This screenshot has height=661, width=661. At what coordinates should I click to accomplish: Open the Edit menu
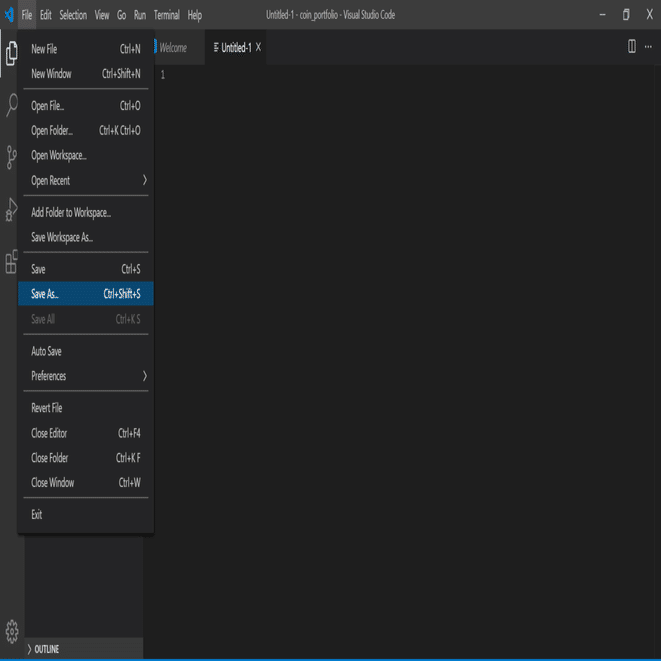(46, 15)
